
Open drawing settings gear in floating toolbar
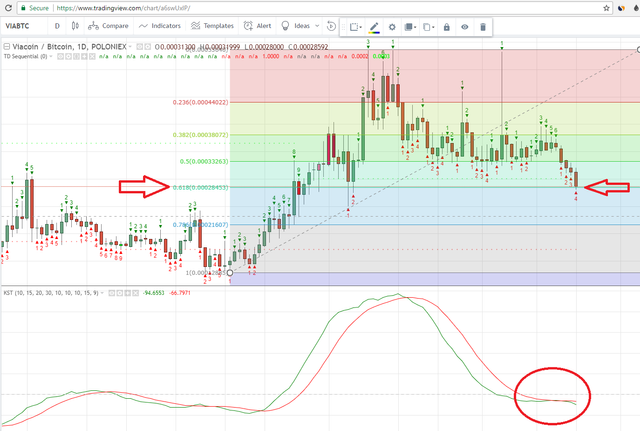392,27
